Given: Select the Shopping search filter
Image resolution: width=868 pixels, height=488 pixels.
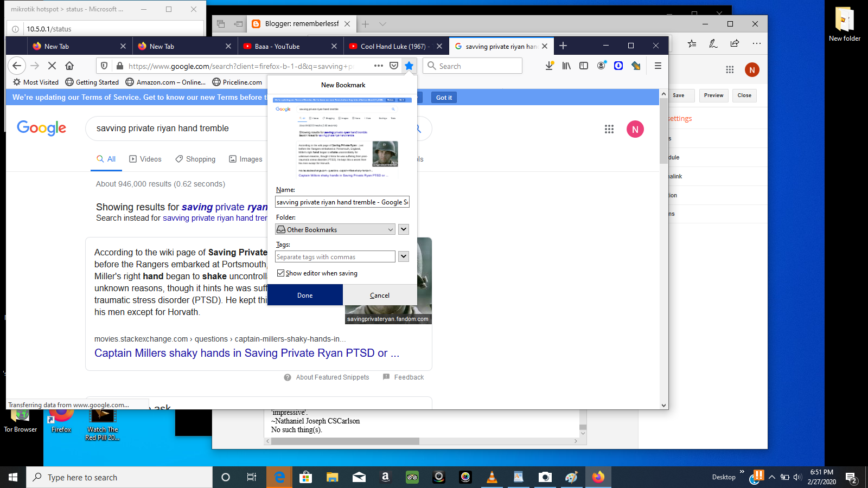Looking at the screenshot, I should [195, 159].
